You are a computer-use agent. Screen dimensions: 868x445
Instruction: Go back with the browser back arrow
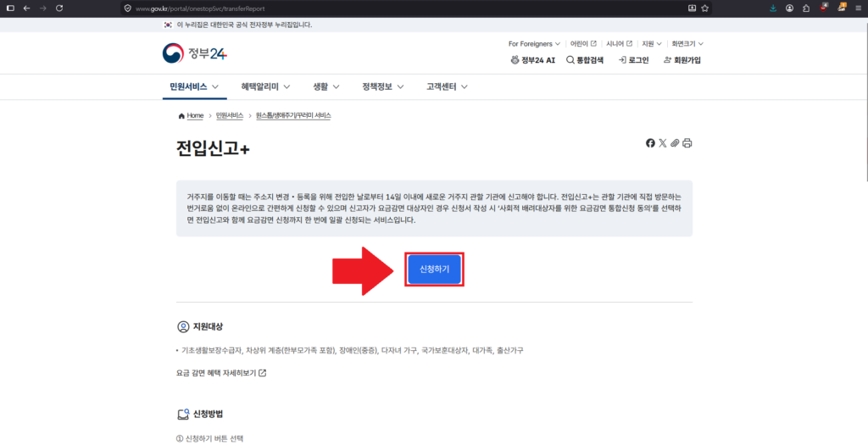pos(26,8)
